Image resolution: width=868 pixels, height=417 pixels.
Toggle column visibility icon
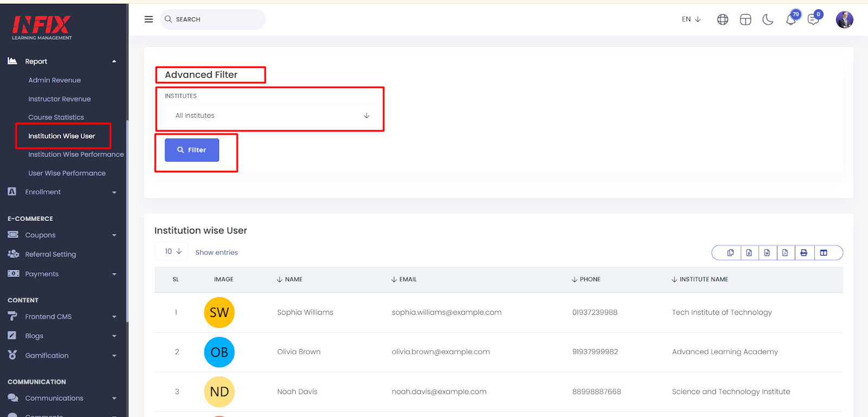click(824, 252)
